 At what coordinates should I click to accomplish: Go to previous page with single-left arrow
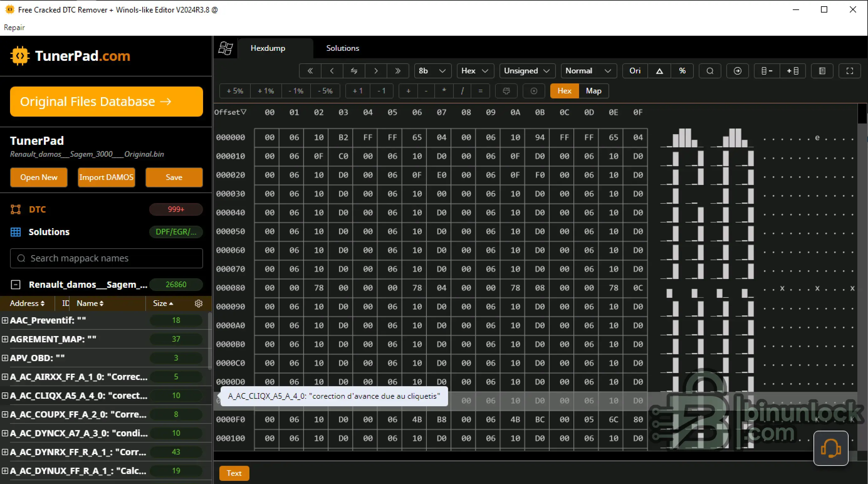(x=332, y=71)
